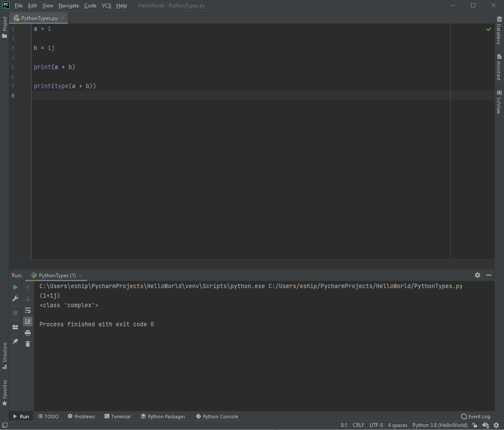Click Up the stack trace arrow
The height and width of the screenshot is (430, 504).
point(28,288)
